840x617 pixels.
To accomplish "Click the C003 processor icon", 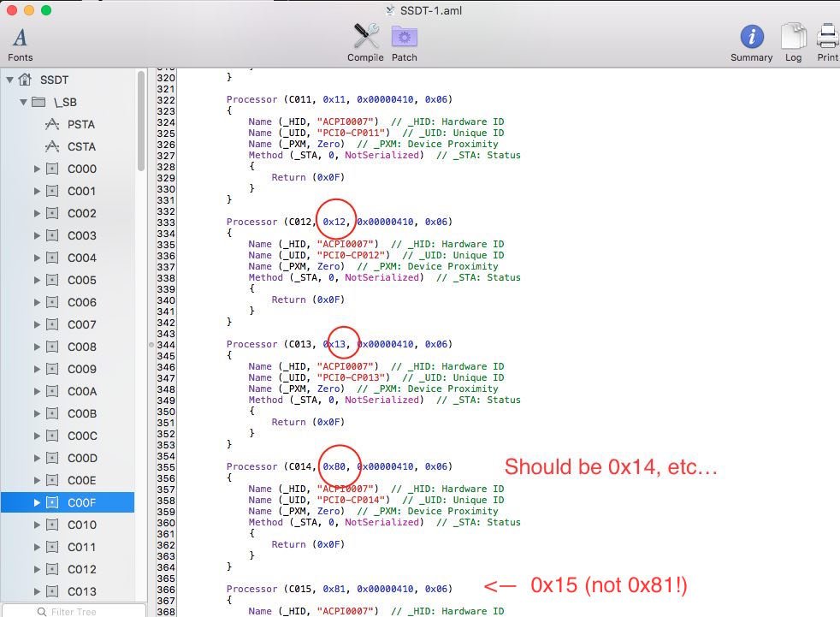I will [52, 235].
